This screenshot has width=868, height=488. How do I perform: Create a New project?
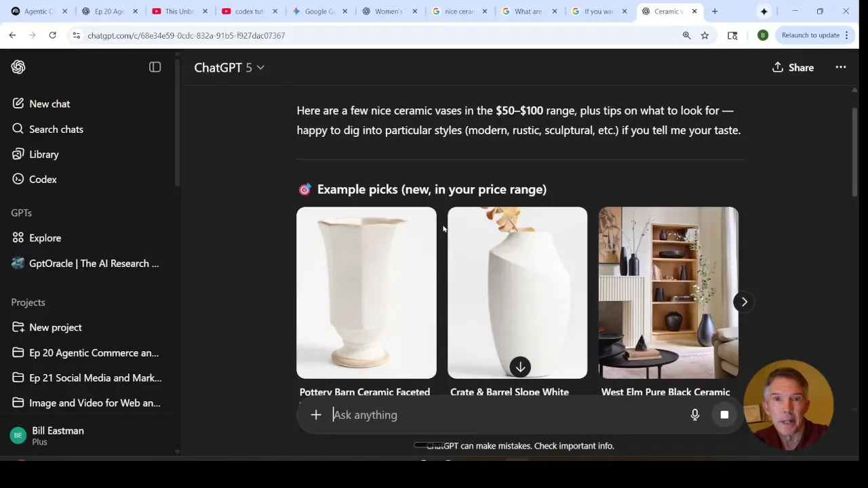56,327
